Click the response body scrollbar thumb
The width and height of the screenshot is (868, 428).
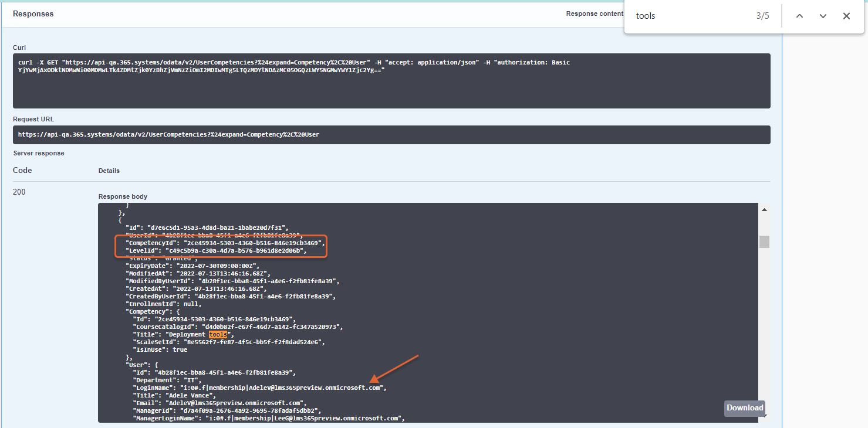coord(764,242)
